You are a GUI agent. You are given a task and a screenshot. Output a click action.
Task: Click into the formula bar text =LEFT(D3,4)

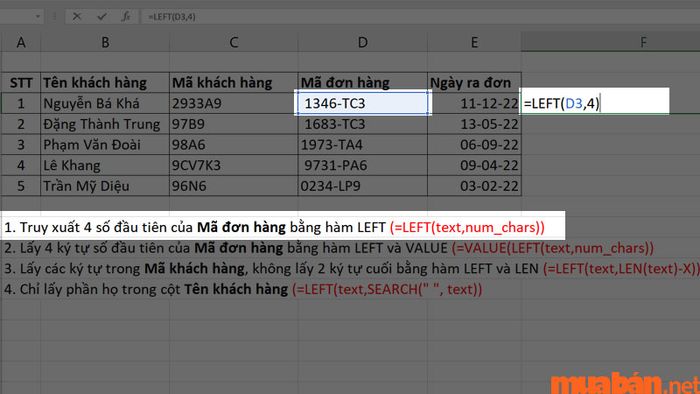coord(172,17)
